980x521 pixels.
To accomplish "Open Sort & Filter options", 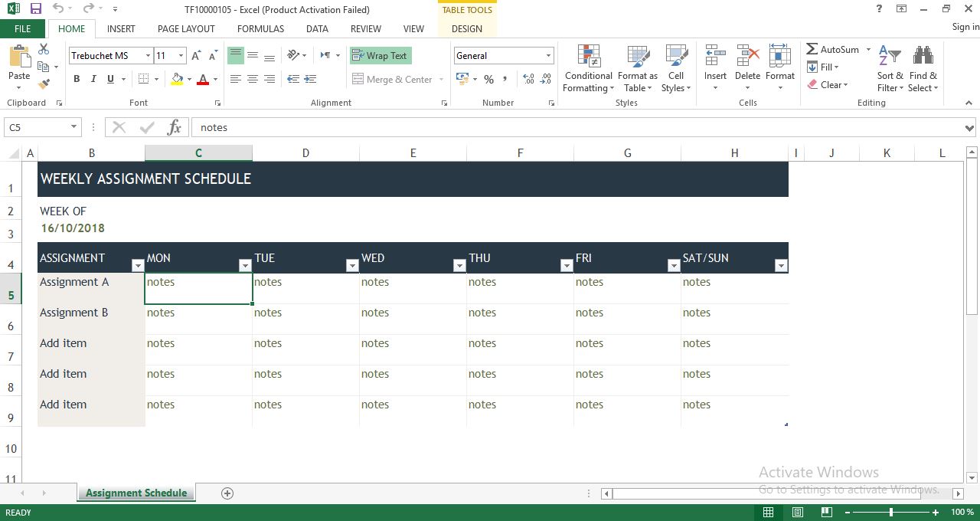I will (890, 69).
